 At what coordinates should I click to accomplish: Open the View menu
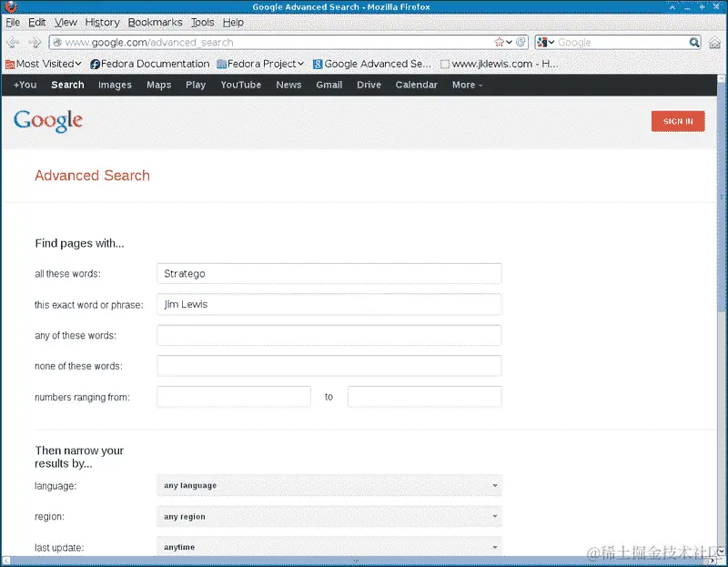pos(66,22)
